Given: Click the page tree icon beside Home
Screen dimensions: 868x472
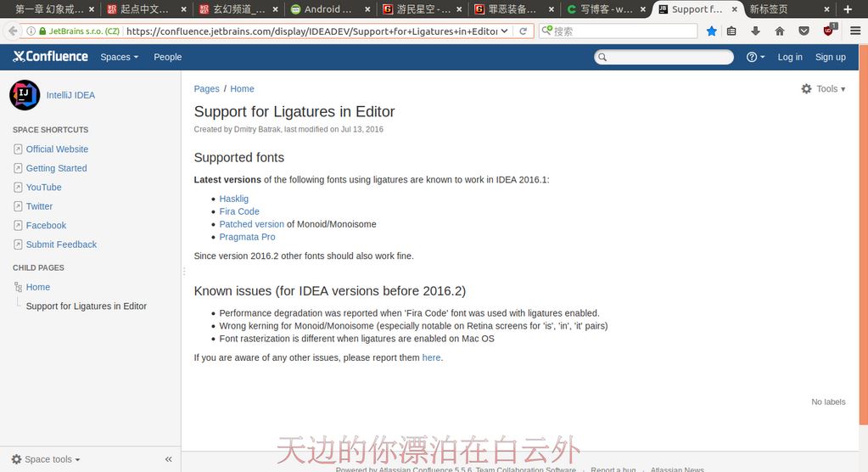Looking at the screenshot, I should coord(18,287).
